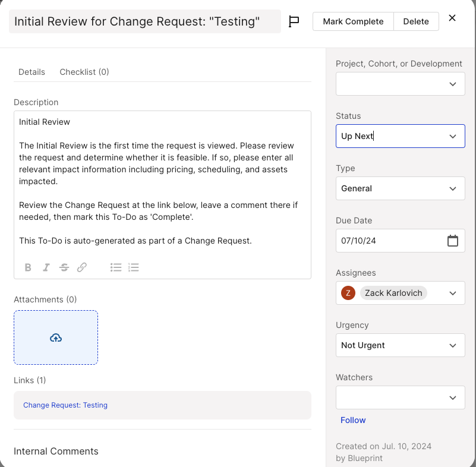Insert a bulleted list in the description

click(x=116, y=267)
